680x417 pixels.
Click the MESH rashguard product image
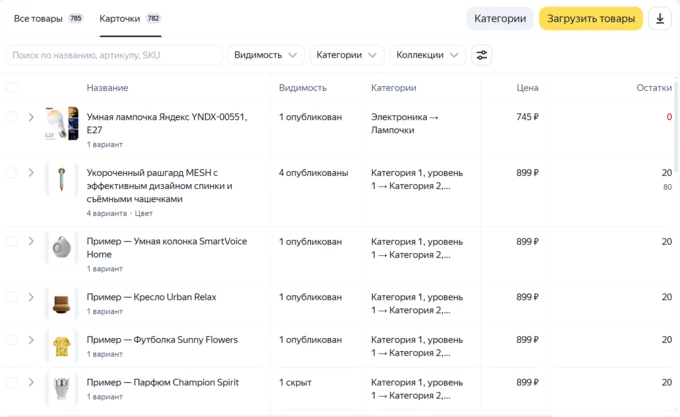click(x=61, y=180)
